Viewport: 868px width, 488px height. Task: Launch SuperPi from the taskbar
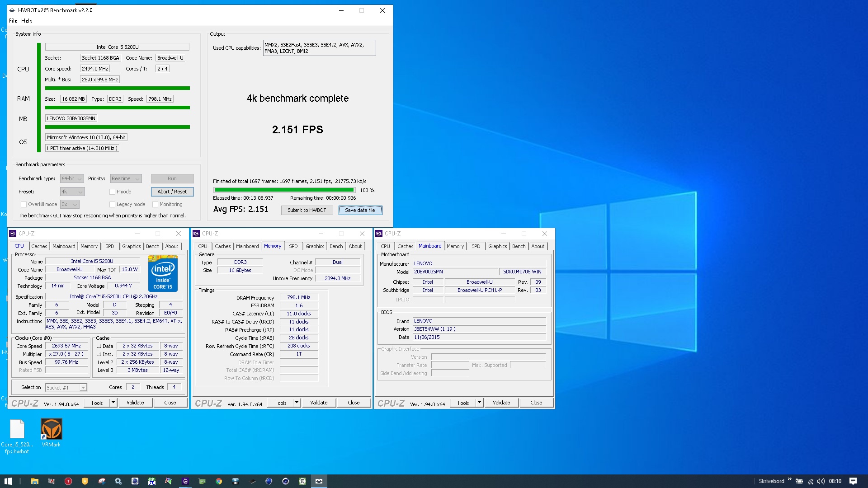click(x=151, y=481)
